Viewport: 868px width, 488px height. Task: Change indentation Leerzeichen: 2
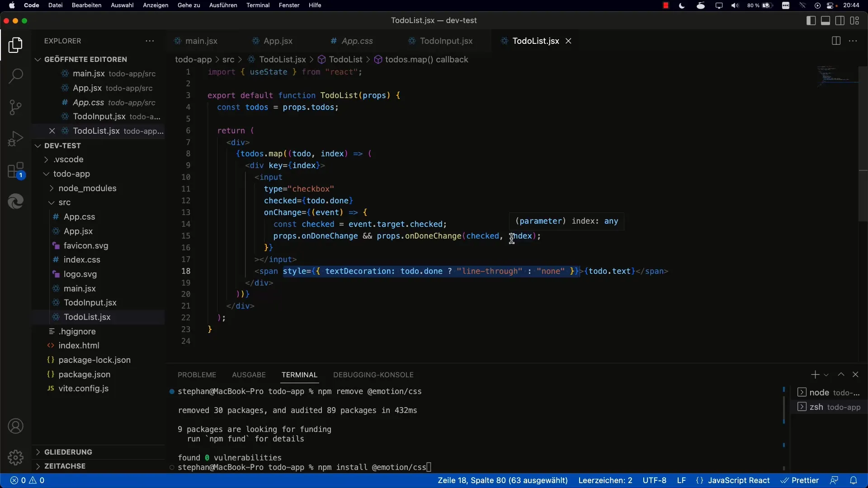click(605, 480)
